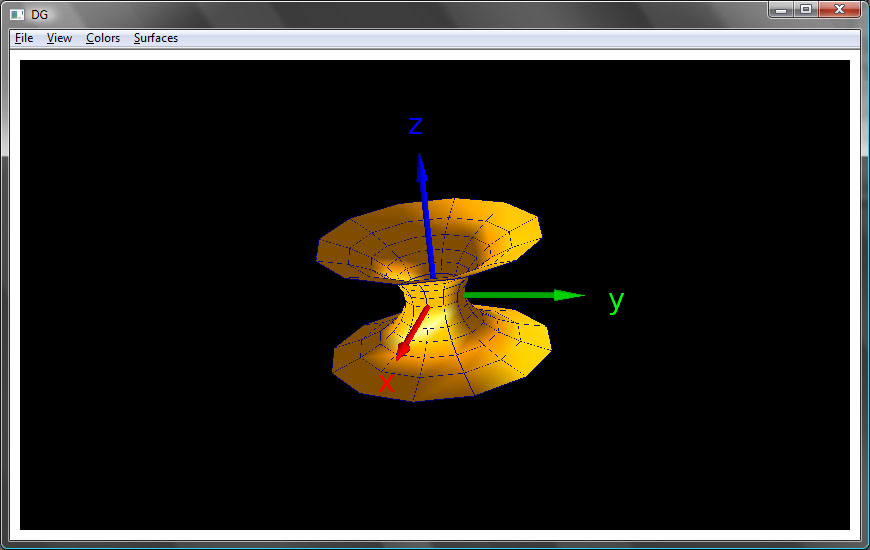Open the View menu
Screen dimensions: 870x550
pyautogui.click(x=59, y=38)
